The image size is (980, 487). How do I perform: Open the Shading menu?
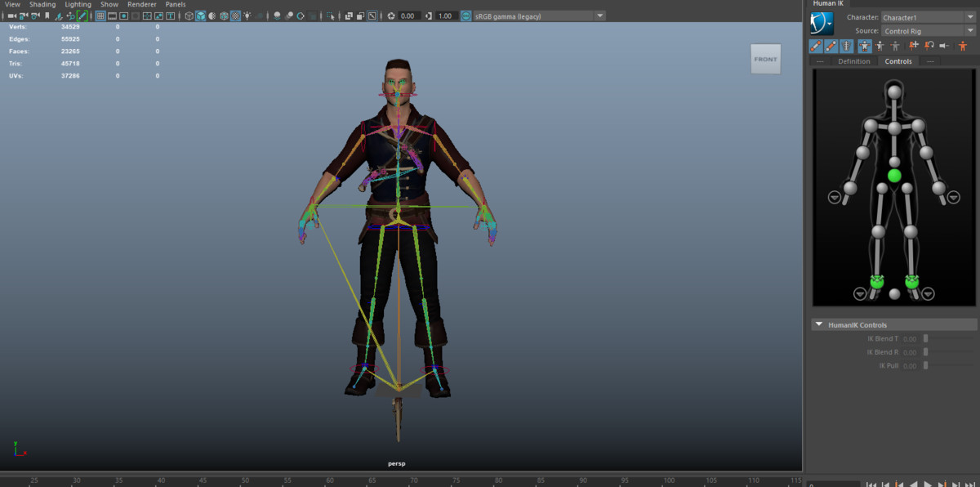click(42, 4)
